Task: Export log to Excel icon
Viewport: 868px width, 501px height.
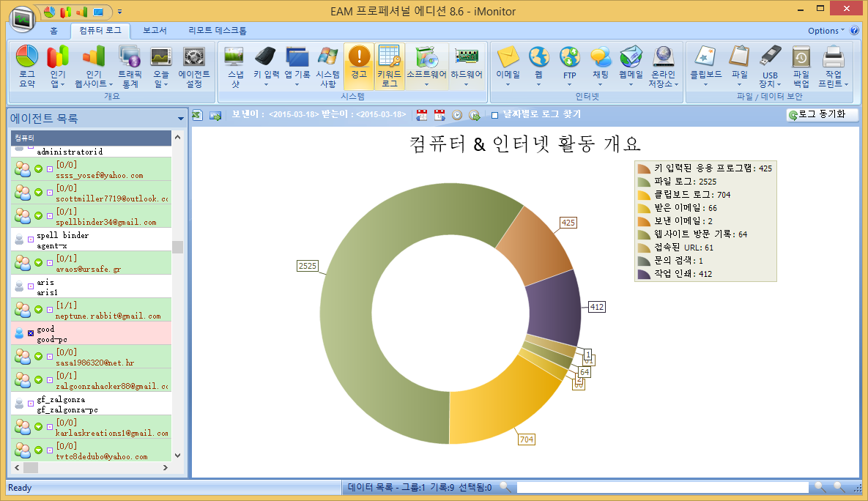Action: pyautogui.click(x=198, y=115)
